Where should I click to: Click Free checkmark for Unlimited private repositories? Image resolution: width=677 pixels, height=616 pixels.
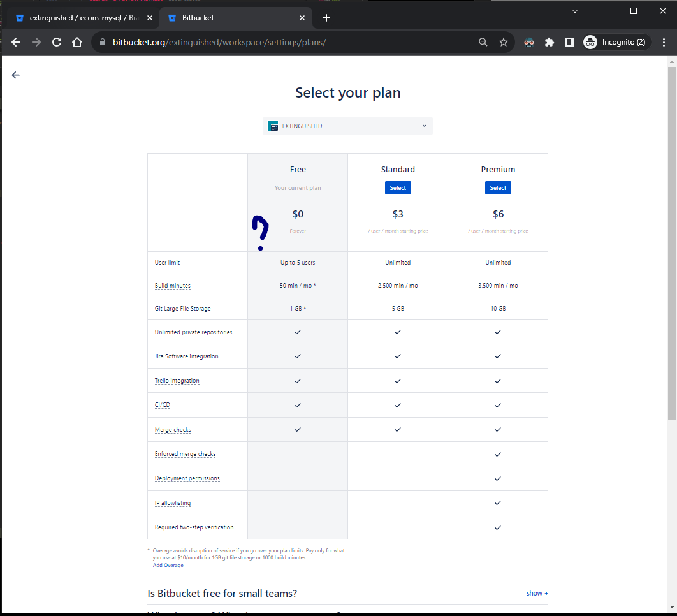pos(298,332)
